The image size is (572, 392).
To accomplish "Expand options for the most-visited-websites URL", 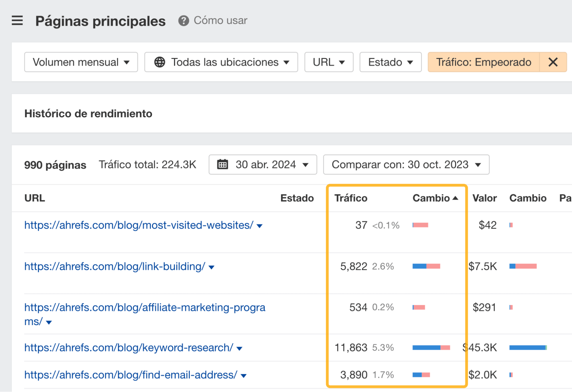I will point(260,226).
